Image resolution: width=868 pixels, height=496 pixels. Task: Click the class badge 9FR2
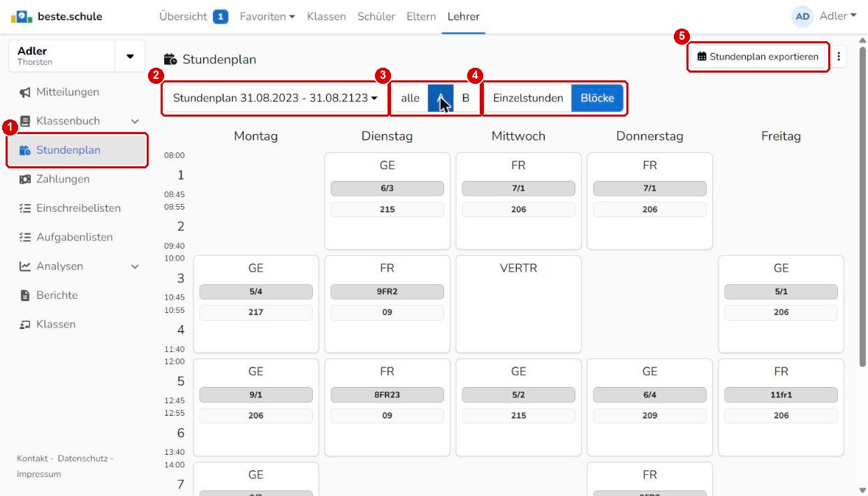tap(387, 292)
